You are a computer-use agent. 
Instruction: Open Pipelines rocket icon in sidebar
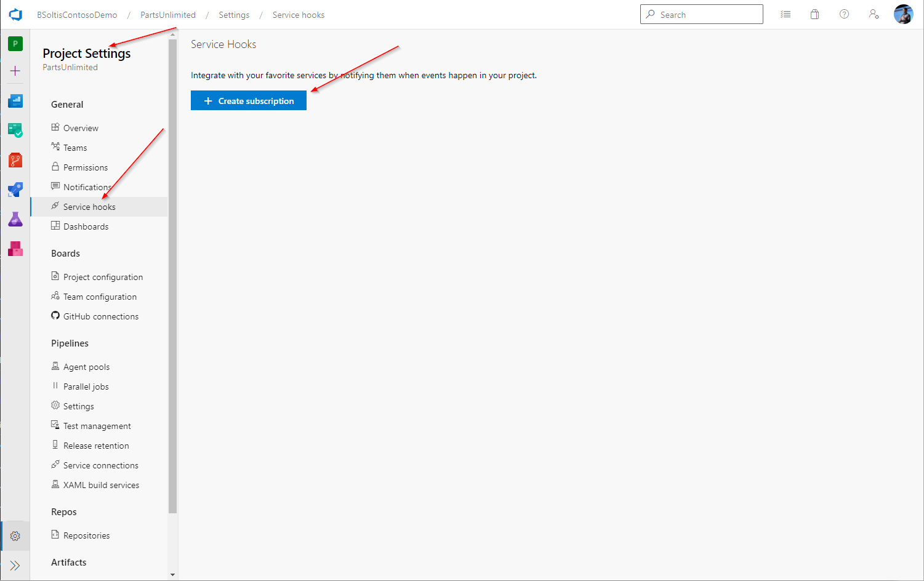point(15,190)
